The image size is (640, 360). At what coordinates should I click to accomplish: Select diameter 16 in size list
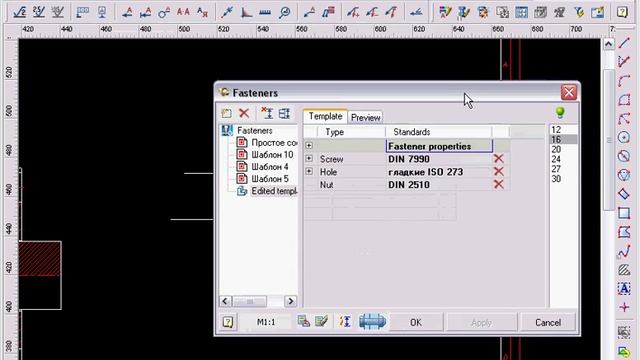[563, 140]
